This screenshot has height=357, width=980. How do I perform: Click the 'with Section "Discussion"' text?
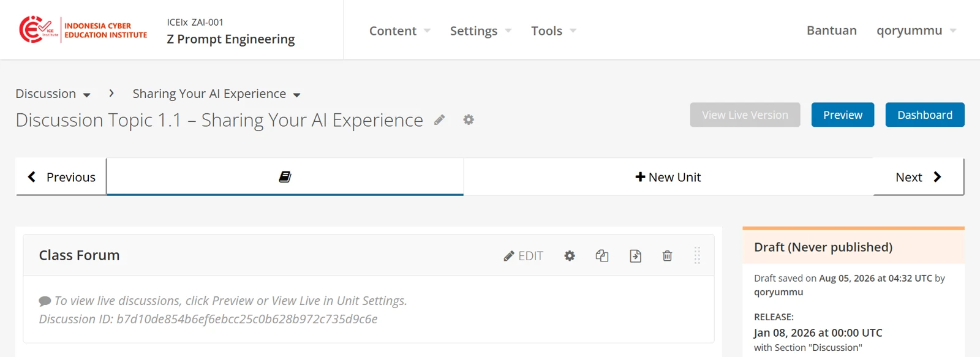click(x=808, y=347)
